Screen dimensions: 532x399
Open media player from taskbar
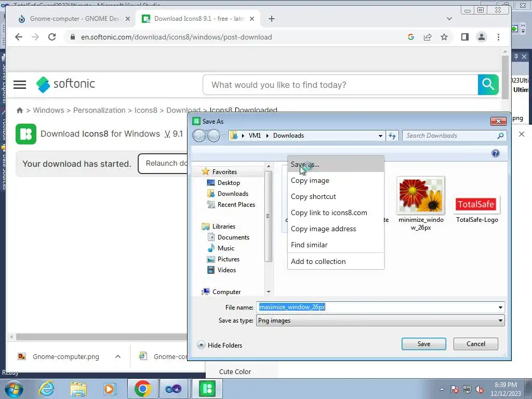pos(110,389)
